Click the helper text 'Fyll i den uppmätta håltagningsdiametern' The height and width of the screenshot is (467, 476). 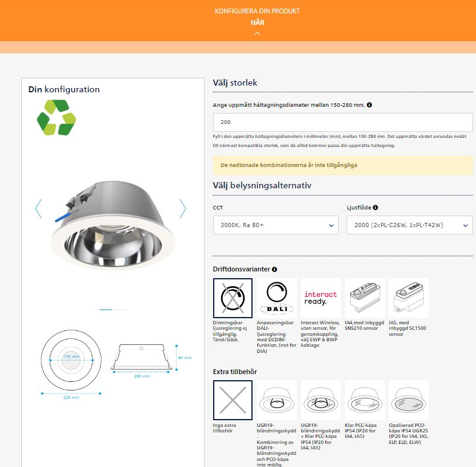[339, 141]
